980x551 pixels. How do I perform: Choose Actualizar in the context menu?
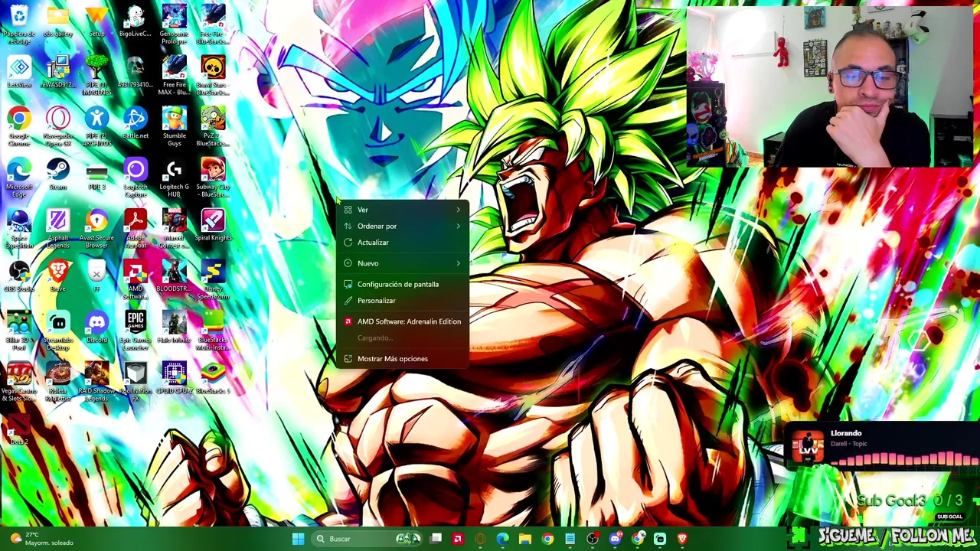click(403, 243)
